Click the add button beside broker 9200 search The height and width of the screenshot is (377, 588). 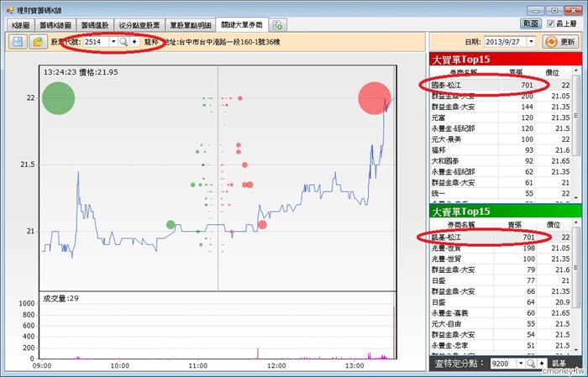pyautogui.click(x=542, y=364)
